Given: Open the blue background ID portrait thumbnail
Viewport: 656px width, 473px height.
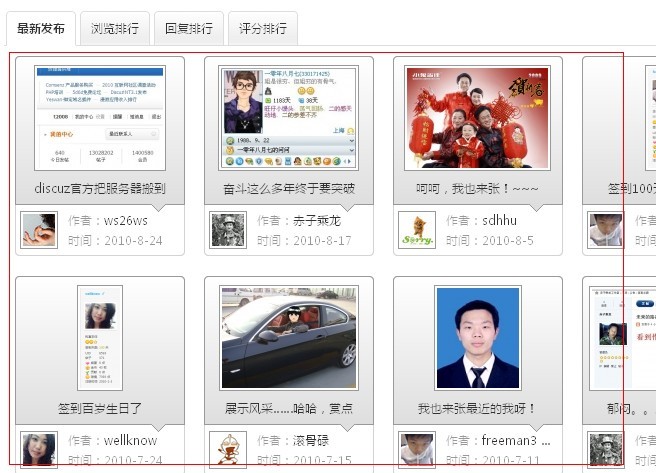Looking at the screenshot, I should [x=478, y=338].
